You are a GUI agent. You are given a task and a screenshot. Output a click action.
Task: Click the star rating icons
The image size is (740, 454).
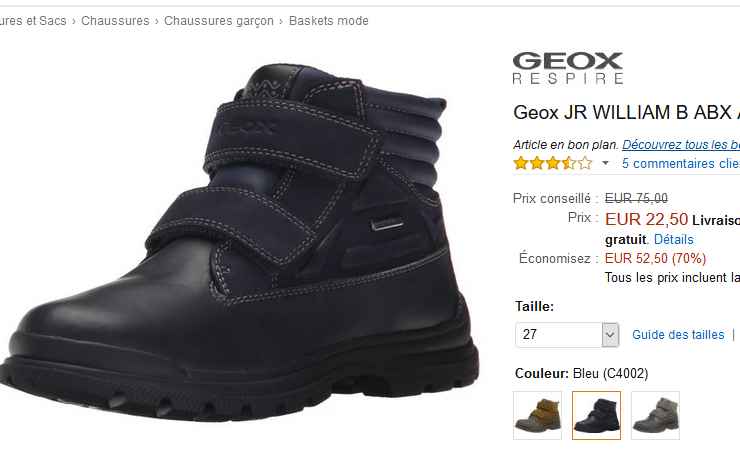coord(553,163)
